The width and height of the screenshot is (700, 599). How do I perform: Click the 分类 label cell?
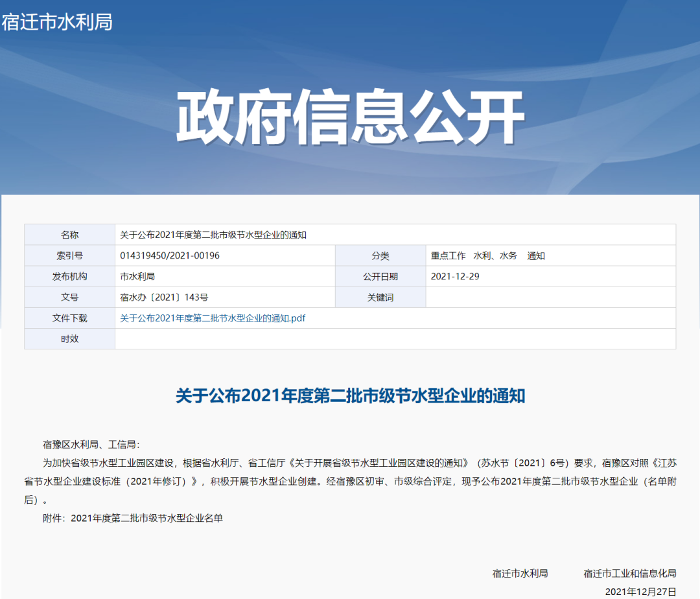point(380,256)
